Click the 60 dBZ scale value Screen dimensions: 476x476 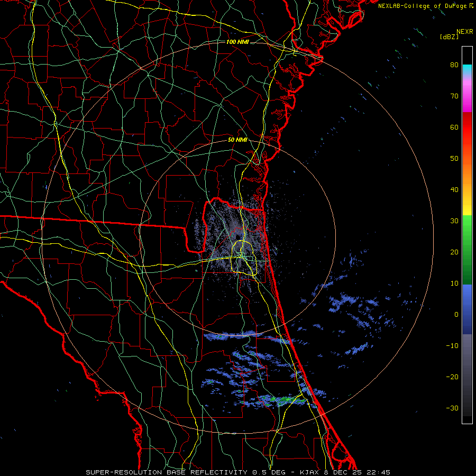[x=454, y=127]
